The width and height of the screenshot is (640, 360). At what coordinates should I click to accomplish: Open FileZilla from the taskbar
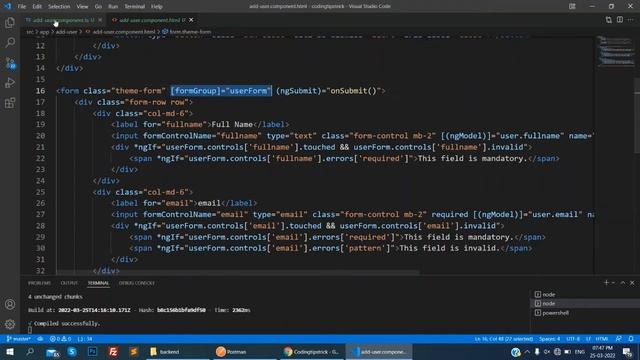click(113, 351)
